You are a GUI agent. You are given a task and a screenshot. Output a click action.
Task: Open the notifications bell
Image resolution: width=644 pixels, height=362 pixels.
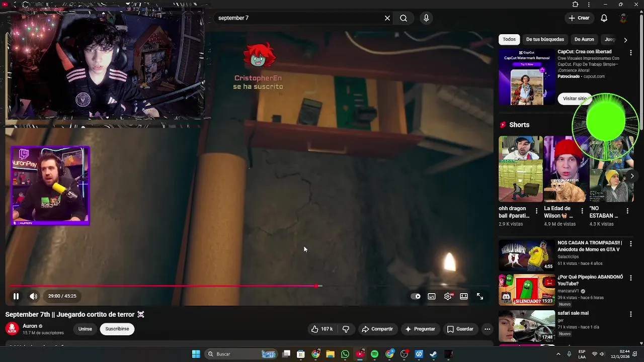pyautogui.click(x=604, y=18)
